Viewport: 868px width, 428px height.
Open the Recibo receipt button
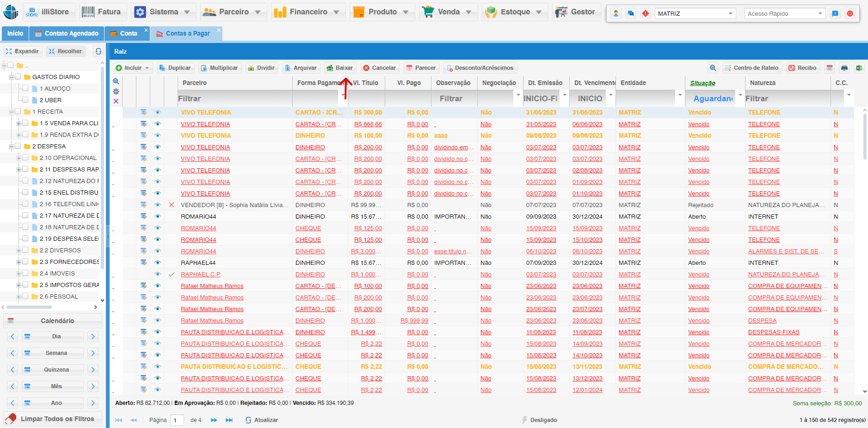(802, 68)
